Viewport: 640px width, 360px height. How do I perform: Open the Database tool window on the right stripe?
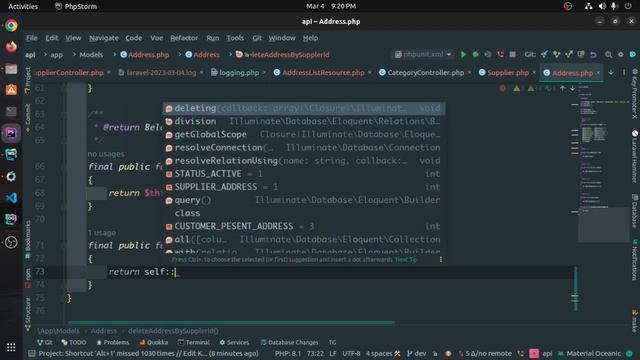pyautogui.click(x=635, y=211)
